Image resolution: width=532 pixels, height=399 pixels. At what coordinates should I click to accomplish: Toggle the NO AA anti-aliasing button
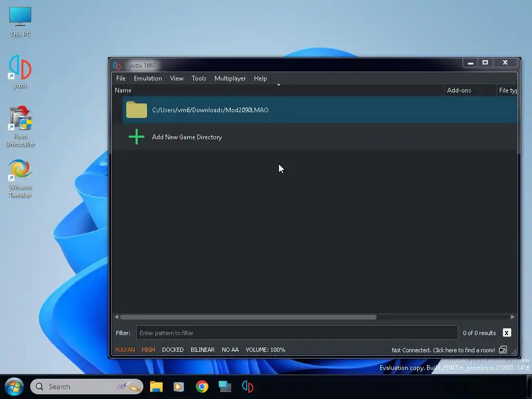230,350
